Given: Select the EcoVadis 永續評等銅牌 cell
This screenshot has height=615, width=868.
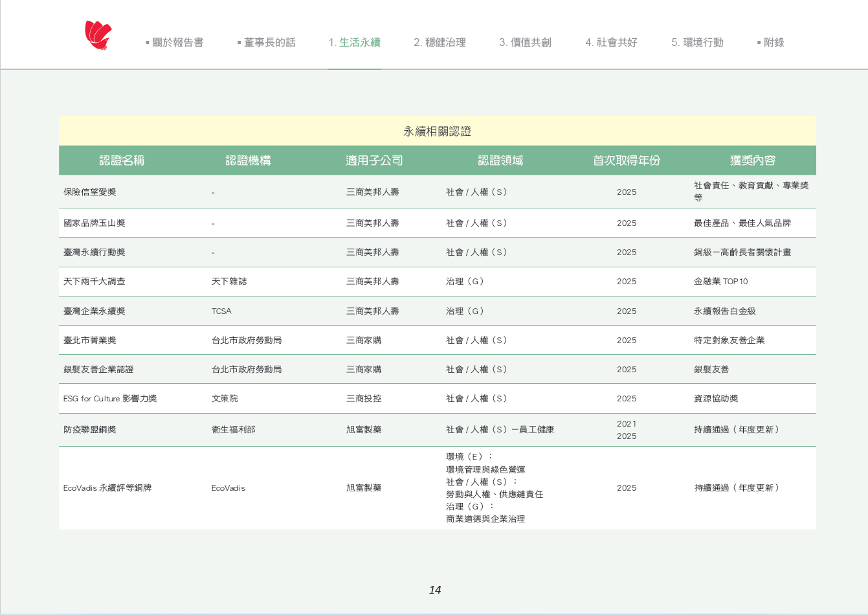Looking at the screenshot, I should 107,488.
